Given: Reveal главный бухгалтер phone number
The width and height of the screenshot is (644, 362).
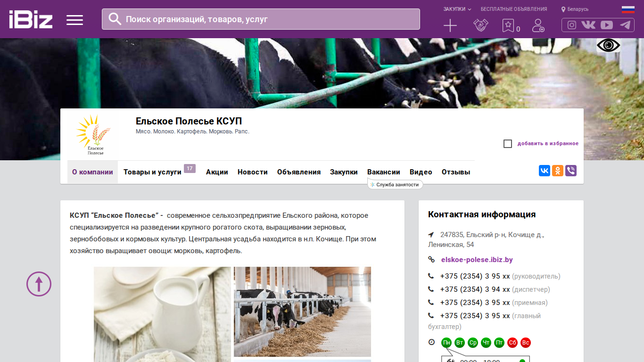Looking at the screenshot, I should pyautogui.click(x=475, y=316).
